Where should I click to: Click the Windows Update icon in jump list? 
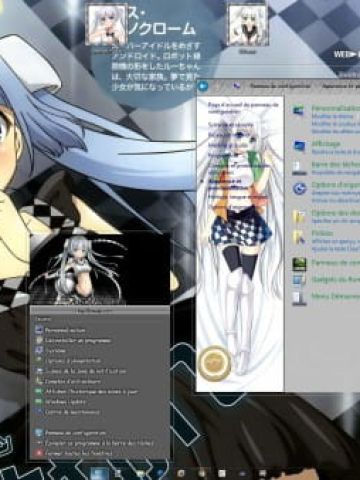tap(39, 402)
